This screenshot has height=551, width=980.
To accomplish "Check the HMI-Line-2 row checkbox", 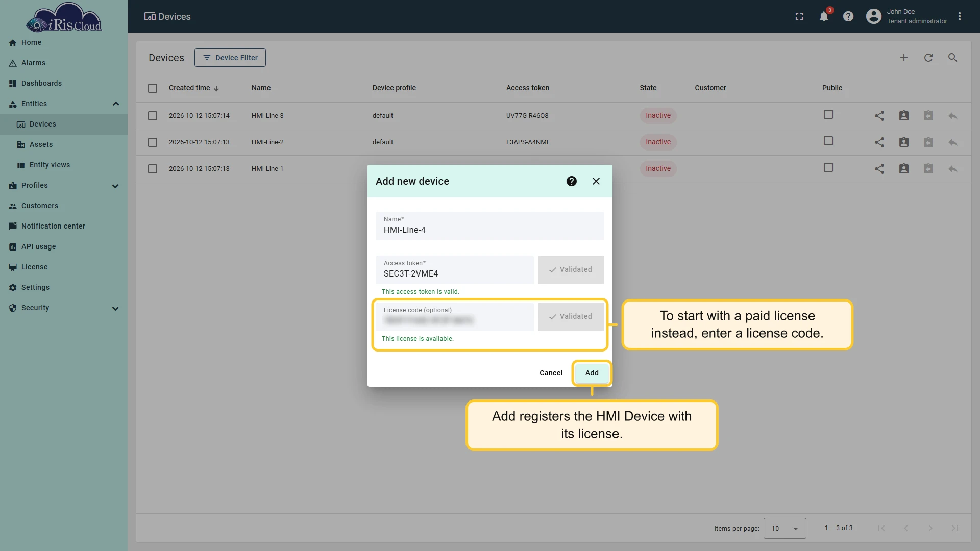I will click(x=153, y=142).
